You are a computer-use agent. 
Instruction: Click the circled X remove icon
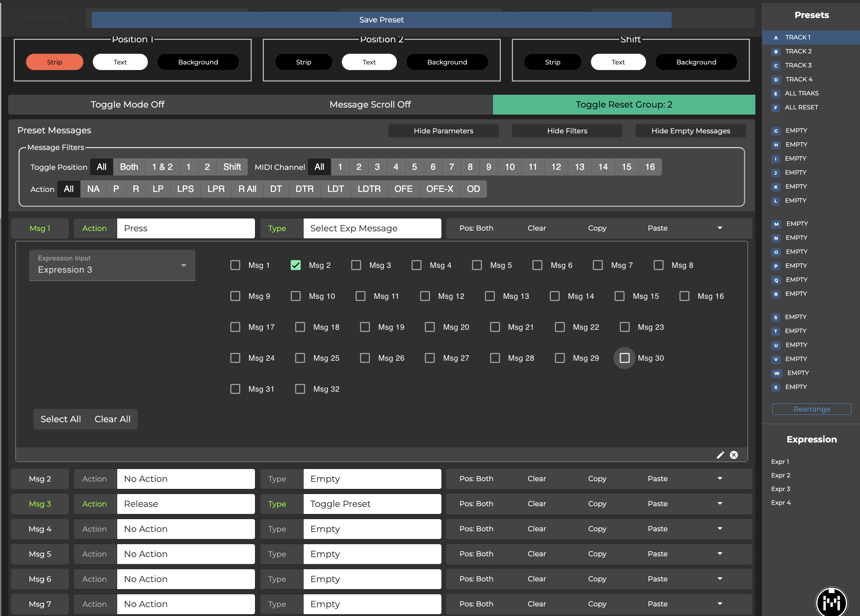[734, 455]
